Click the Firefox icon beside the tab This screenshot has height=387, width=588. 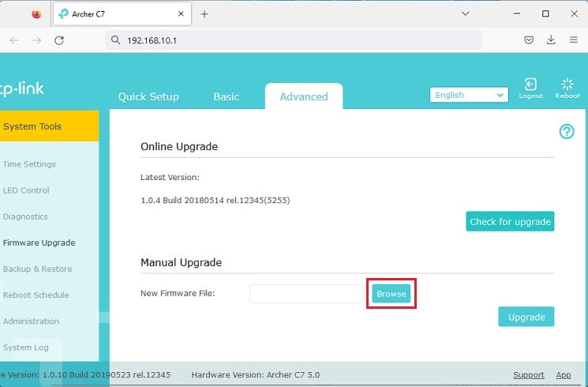coord(36,14)
